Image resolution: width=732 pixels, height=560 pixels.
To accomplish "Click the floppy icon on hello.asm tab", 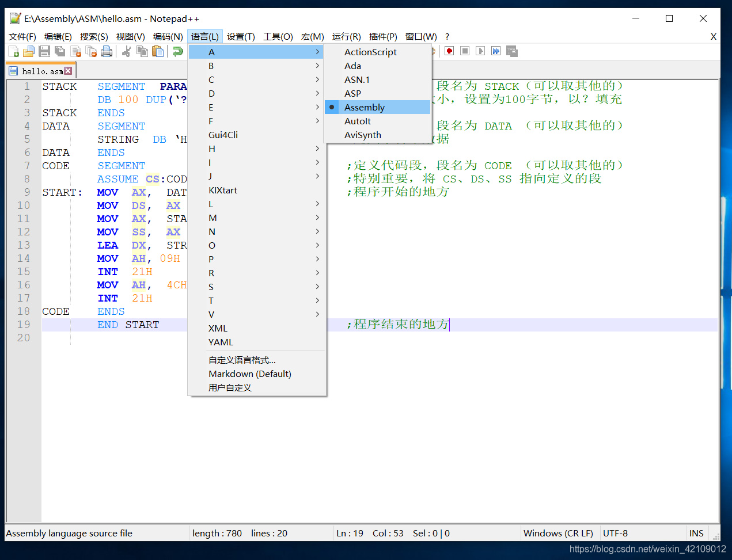I will [x=13, y=71].
